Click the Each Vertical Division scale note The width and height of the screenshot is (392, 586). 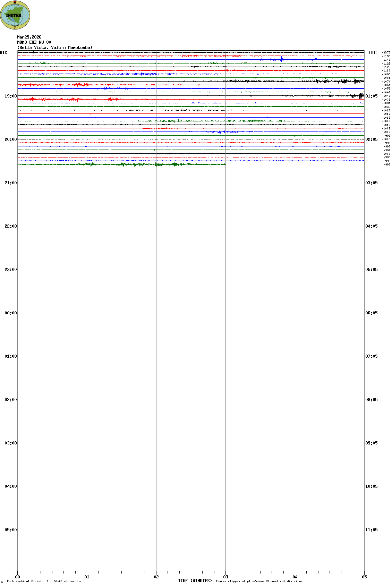click(44, 581)
